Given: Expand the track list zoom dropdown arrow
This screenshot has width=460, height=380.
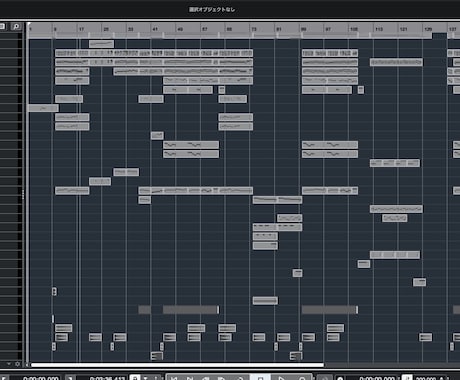Looking at the screenshot, I should click(x=9, y=364).
